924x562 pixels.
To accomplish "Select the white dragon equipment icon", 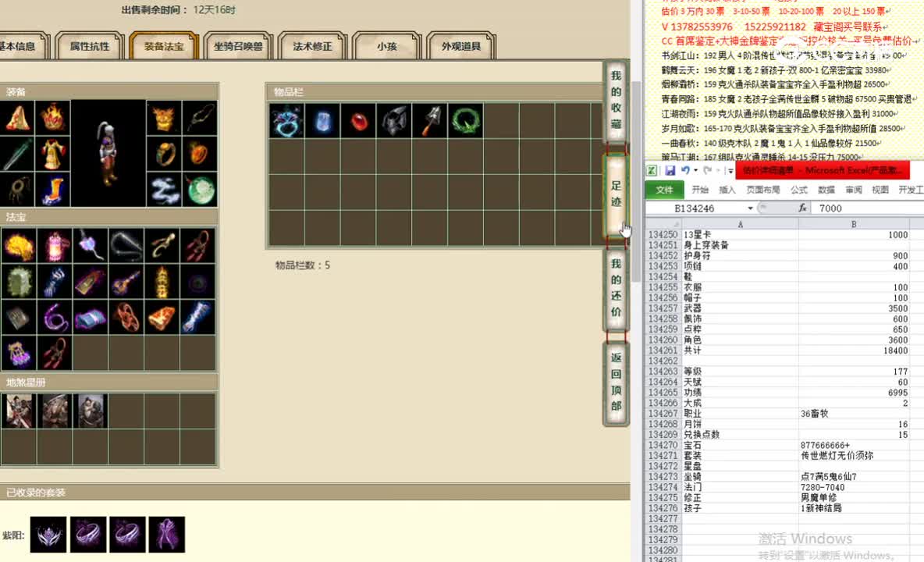I will click(x=164, y=190).
